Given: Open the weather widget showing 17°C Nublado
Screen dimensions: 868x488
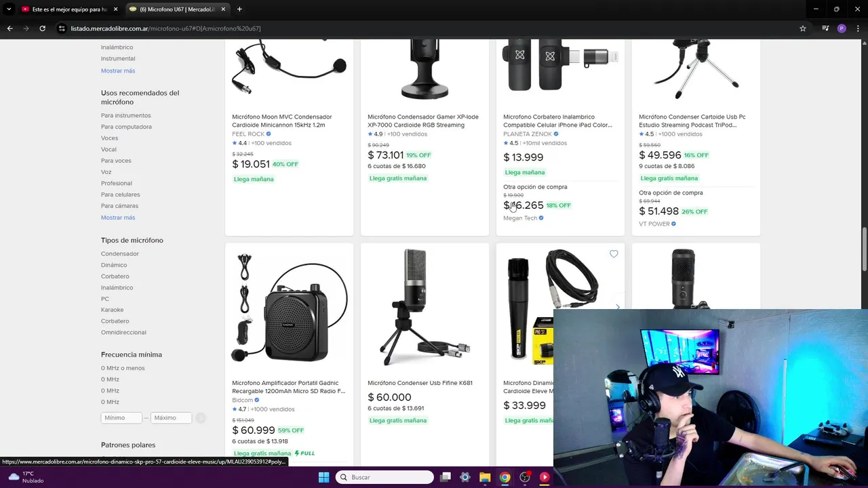Looking at the screenshot, I should click(26, 477).
